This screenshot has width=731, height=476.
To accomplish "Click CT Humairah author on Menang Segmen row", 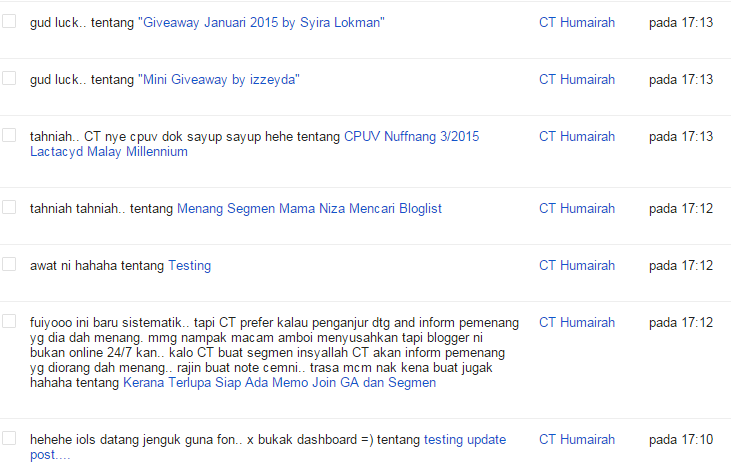I will coord(577,208).
